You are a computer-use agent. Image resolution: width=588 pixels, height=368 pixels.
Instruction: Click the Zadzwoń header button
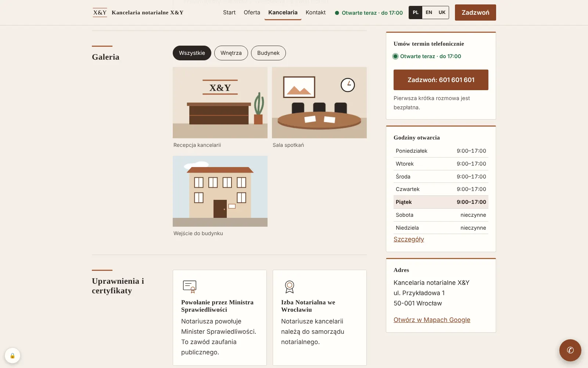476,13
